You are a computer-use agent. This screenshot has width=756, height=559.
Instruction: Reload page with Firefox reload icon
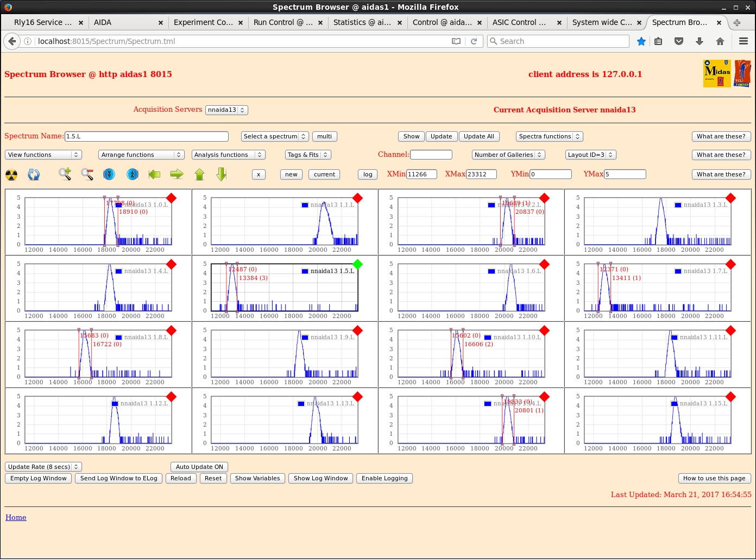[x=474, y=41]
